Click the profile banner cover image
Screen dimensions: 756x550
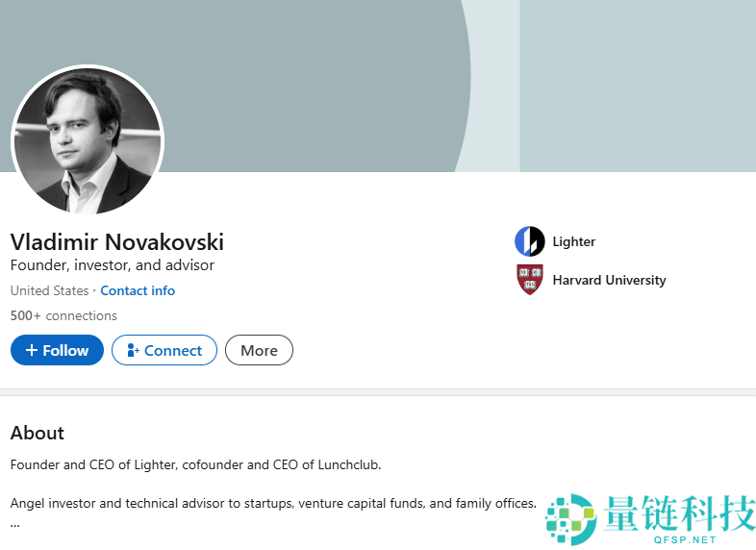click(x=385, y=77)
